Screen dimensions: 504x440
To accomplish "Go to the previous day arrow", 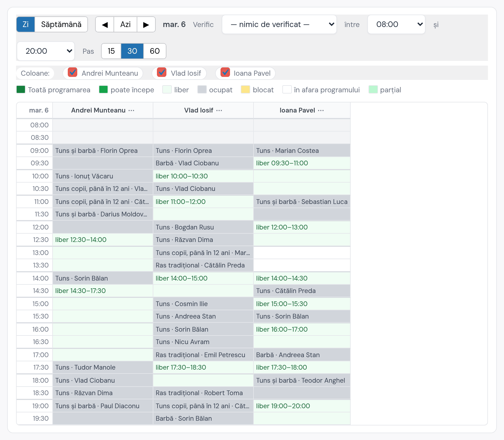I will tap(105, 24).
